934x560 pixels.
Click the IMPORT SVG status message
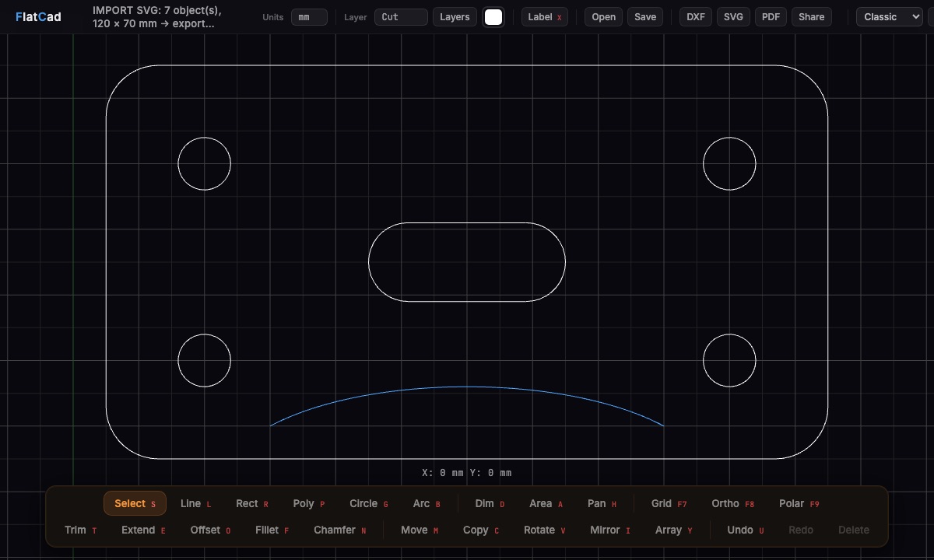156,17
